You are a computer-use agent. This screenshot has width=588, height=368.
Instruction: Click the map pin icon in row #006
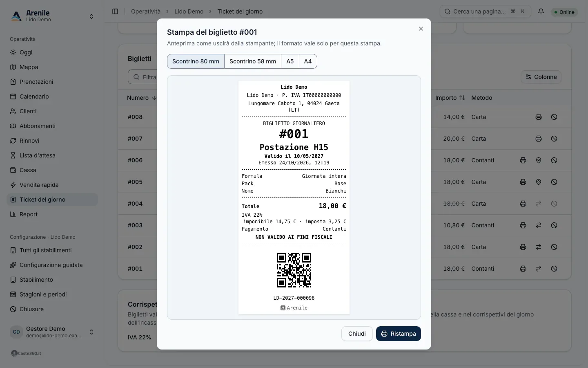pos(539,160)
